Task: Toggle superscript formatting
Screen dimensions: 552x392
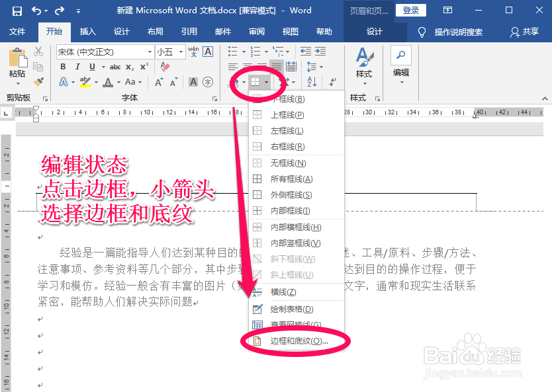Action: [144, 67]
